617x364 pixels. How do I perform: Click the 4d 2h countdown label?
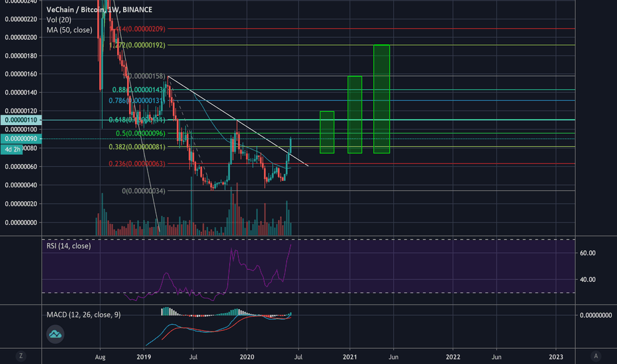click(12, 150)
